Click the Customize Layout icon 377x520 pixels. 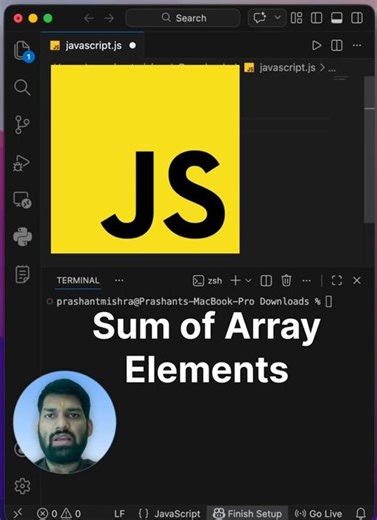296,18
